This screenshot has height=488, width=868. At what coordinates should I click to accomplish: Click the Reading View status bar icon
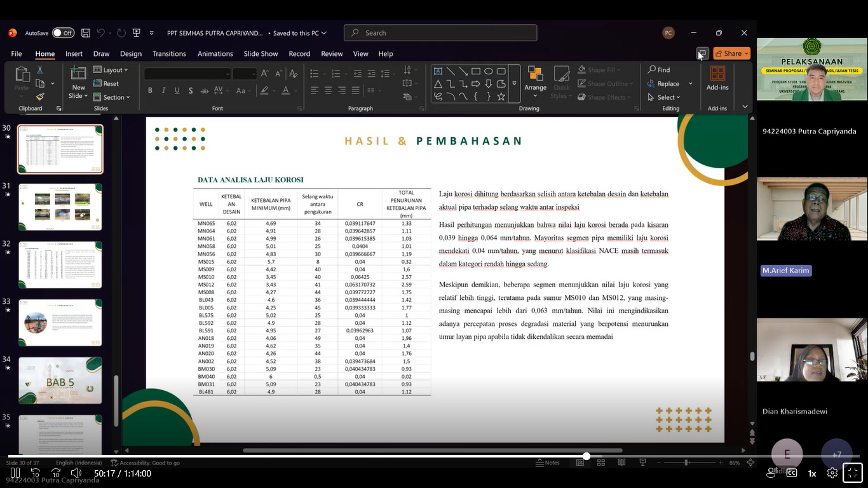[621, 463]
